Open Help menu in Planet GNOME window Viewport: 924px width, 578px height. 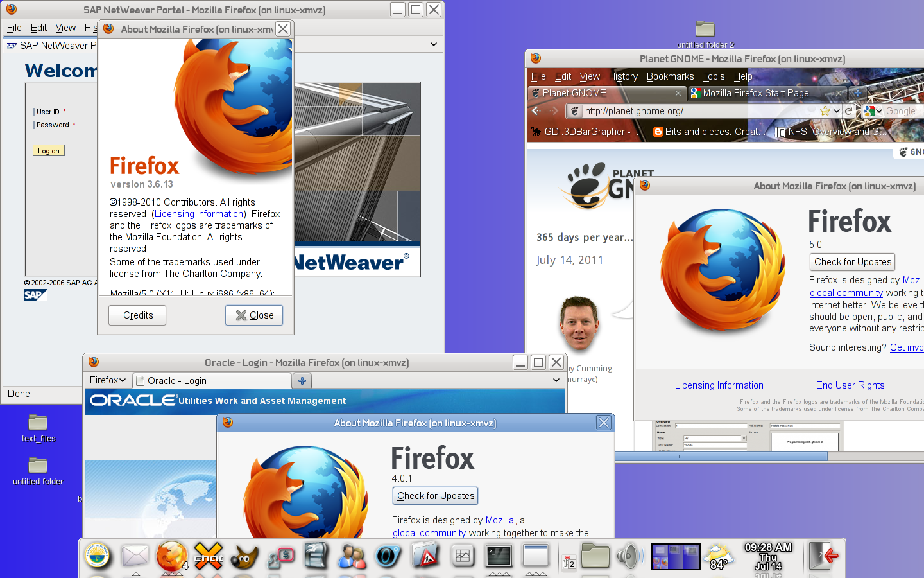(743, 76)
